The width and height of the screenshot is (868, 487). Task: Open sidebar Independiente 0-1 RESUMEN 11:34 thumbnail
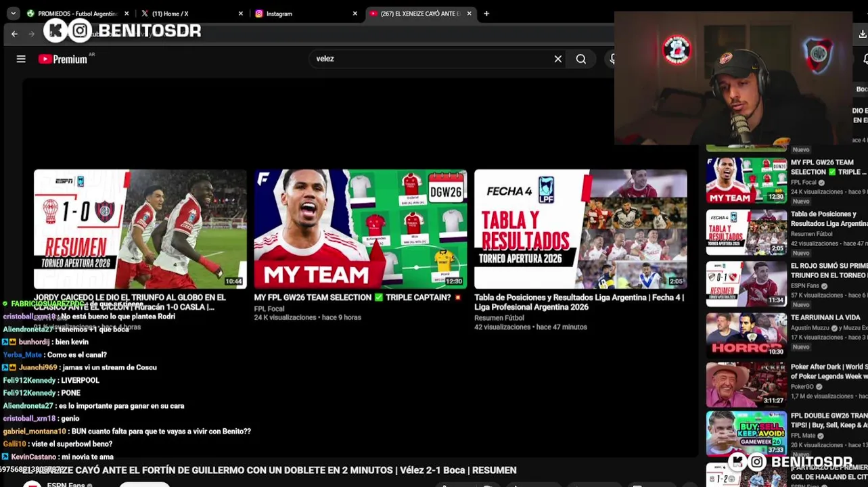click(x=747, y=284)
